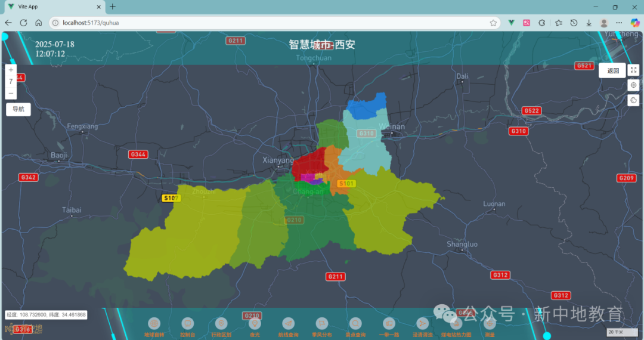The image size is (644, 340).
Task: Select the 泾清渭浊 river tool
Action: click(423, 327)
